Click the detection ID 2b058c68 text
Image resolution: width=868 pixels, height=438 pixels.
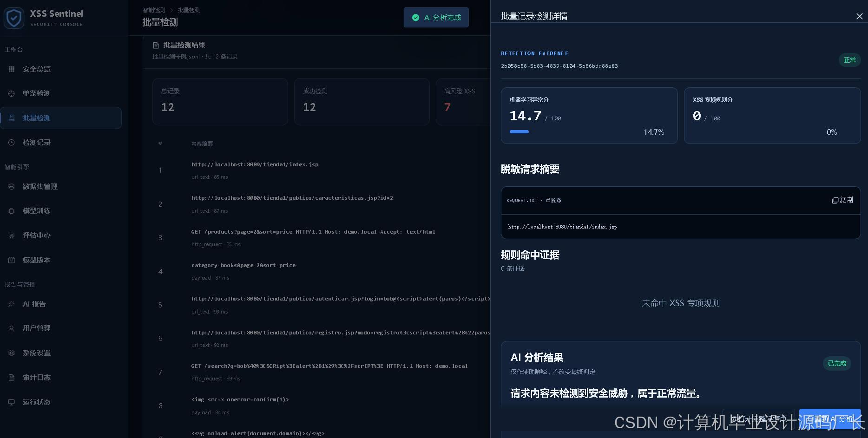(559, 66)
